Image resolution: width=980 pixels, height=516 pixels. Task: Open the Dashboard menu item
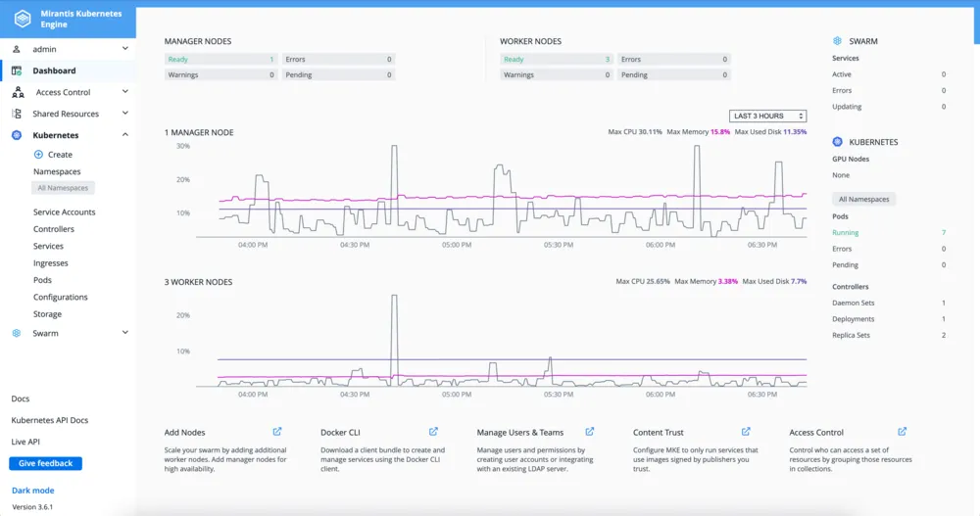54,70
